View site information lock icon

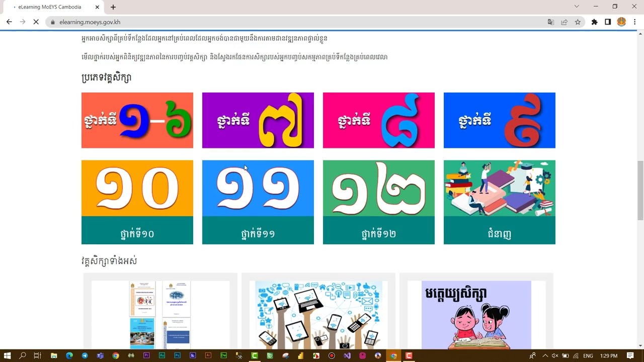pos(53,22)
